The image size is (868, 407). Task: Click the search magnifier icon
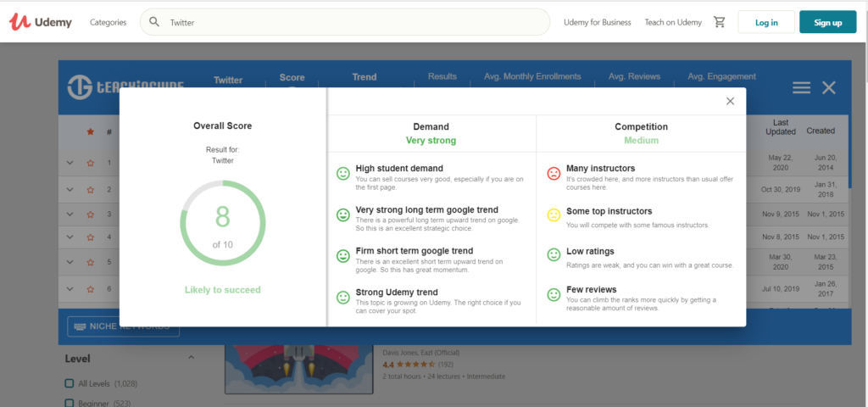point(155,22)
